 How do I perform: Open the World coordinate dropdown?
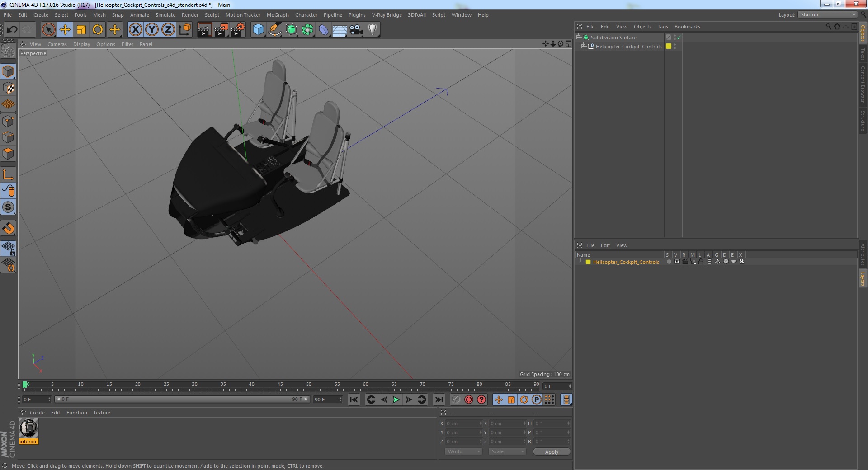[463, 451]
